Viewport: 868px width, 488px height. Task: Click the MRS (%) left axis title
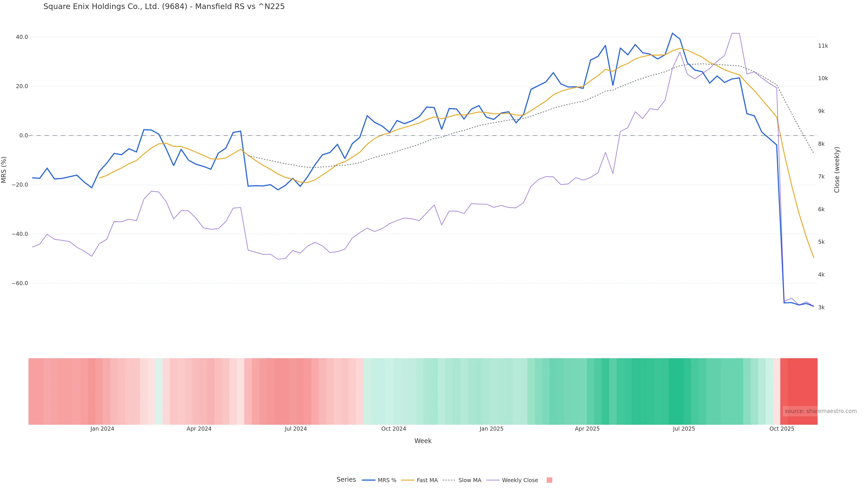click(4, 169)
